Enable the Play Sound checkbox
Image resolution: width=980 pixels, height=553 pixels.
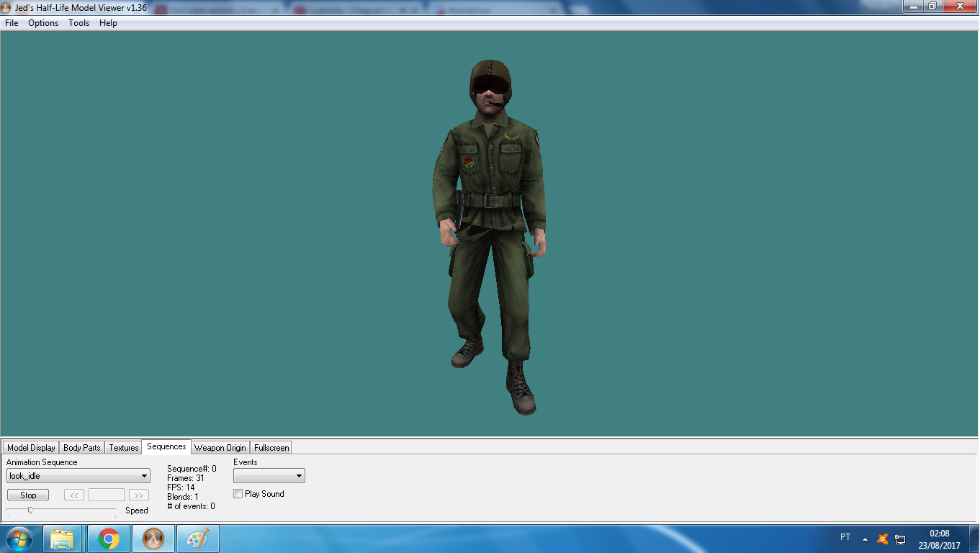(x=238, y=494)
